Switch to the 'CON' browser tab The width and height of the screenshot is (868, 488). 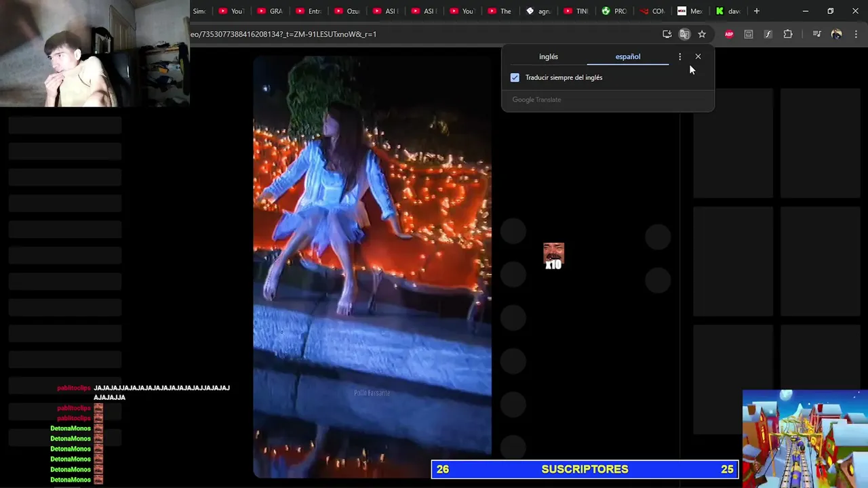[x=653, y=11]
